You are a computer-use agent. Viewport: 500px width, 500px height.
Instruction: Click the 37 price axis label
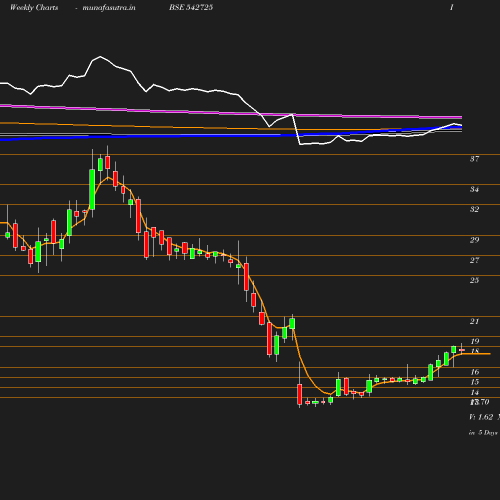474,159
